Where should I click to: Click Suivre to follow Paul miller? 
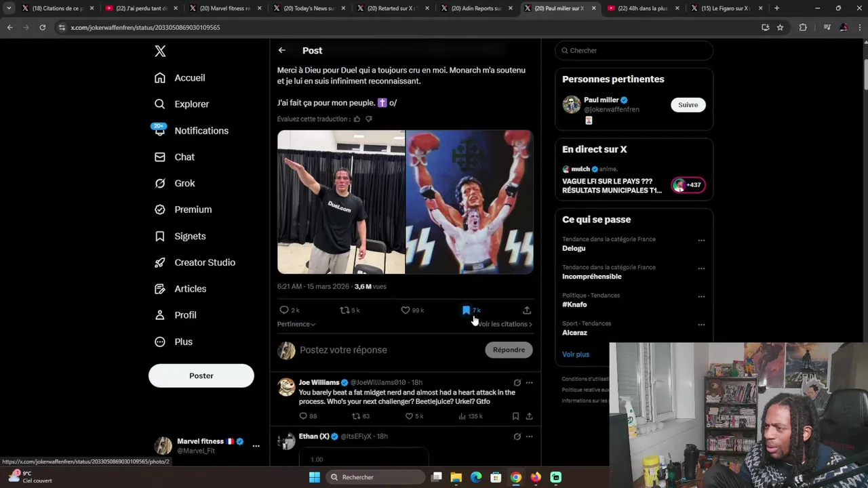688,105
